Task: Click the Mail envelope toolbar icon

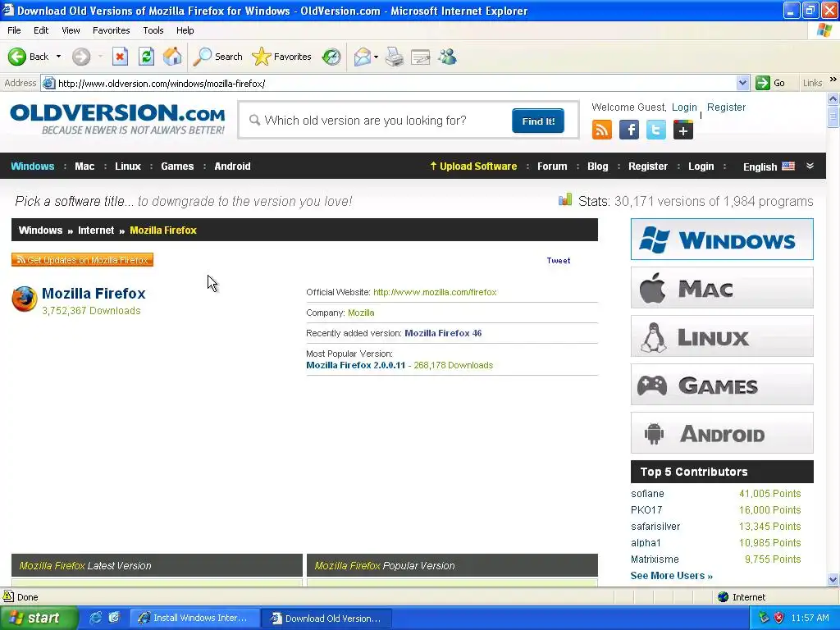Action: click(x=362, y=57)
